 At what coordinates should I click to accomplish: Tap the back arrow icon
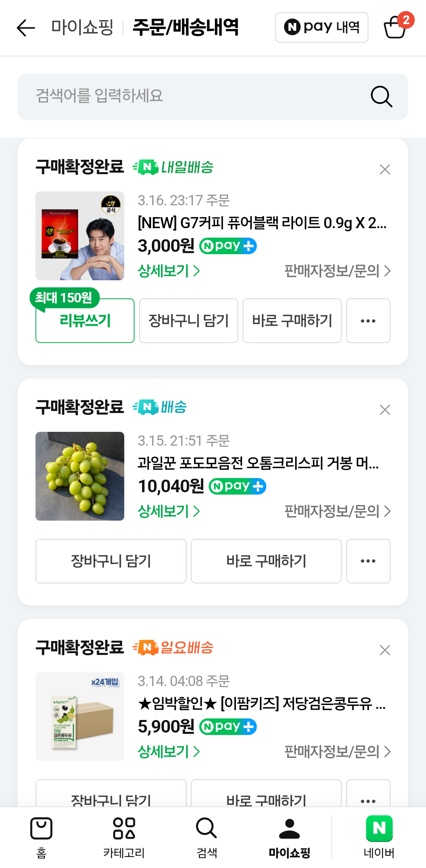(26, 28)
